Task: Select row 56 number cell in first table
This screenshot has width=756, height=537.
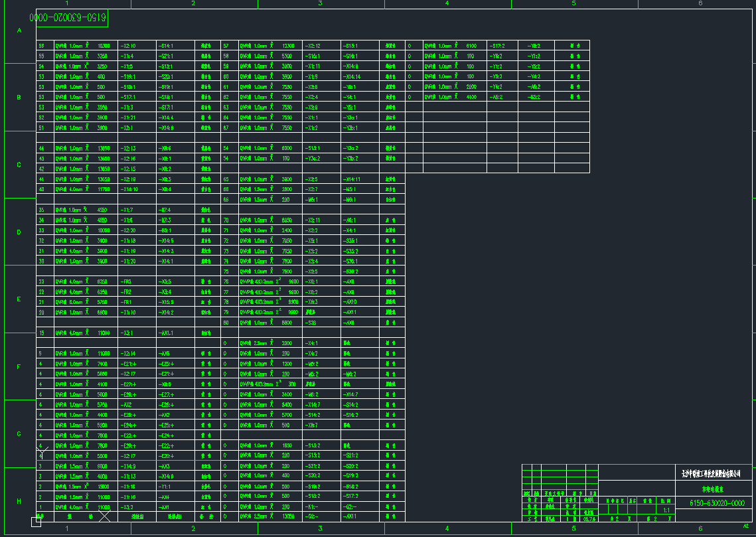Action: pyautogui.click(x=42, y=46)
